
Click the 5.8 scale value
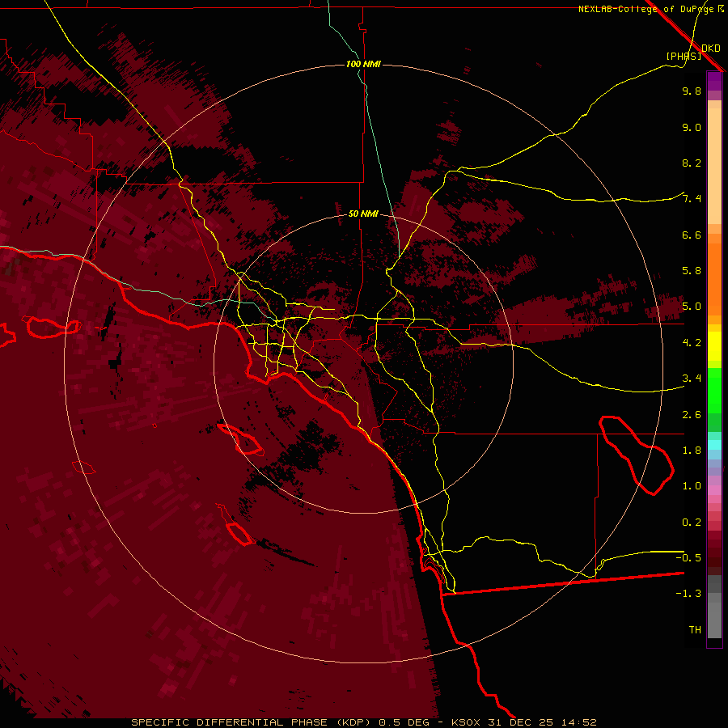pyautogui.click(x=692, y=271)
